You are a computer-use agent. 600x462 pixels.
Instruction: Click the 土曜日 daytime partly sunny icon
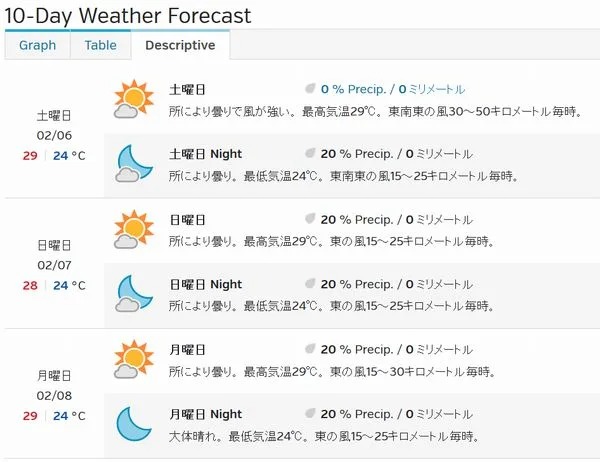[134, 99]
